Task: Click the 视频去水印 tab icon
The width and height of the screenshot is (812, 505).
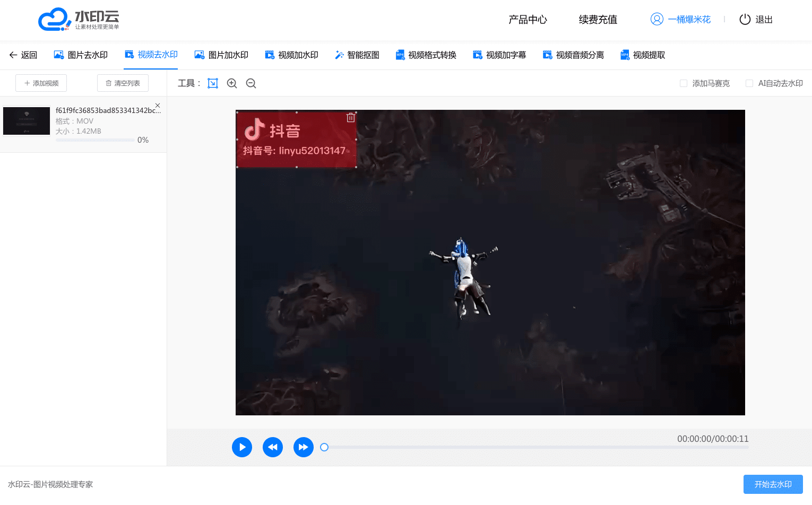Action: tap(129, 54)
